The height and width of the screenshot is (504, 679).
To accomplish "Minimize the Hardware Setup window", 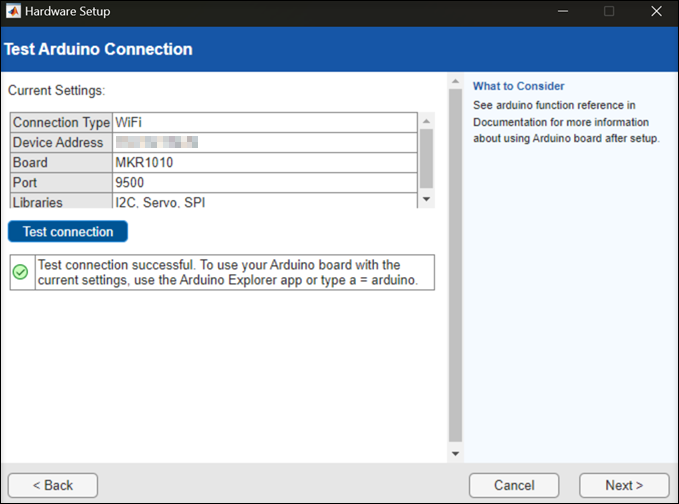I will (563, 12).
